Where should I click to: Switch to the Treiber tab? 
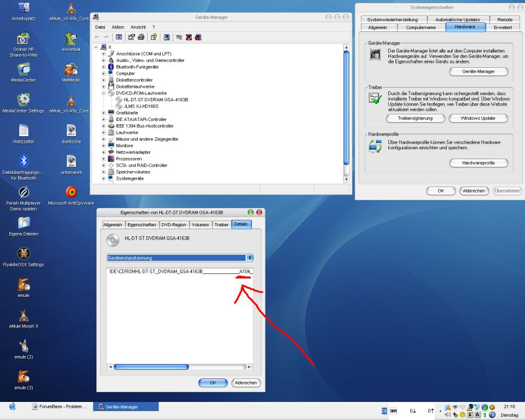click(221, 225)
